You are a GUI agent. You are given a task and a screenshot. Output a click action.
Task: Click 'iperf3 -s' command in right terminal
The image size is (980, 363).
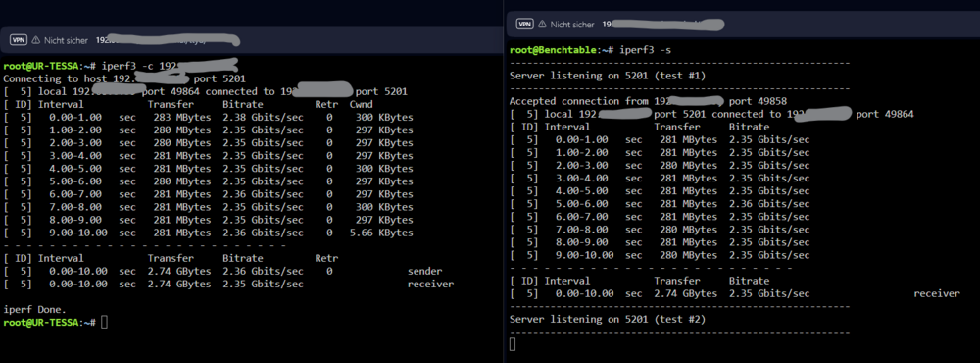coord(646,49)
